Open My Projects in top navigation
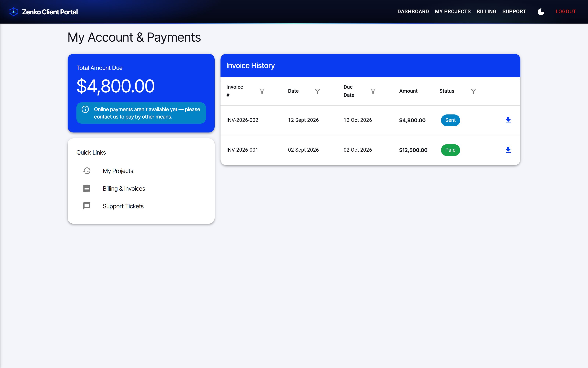 pyautogui.click(x=453, y=11)
